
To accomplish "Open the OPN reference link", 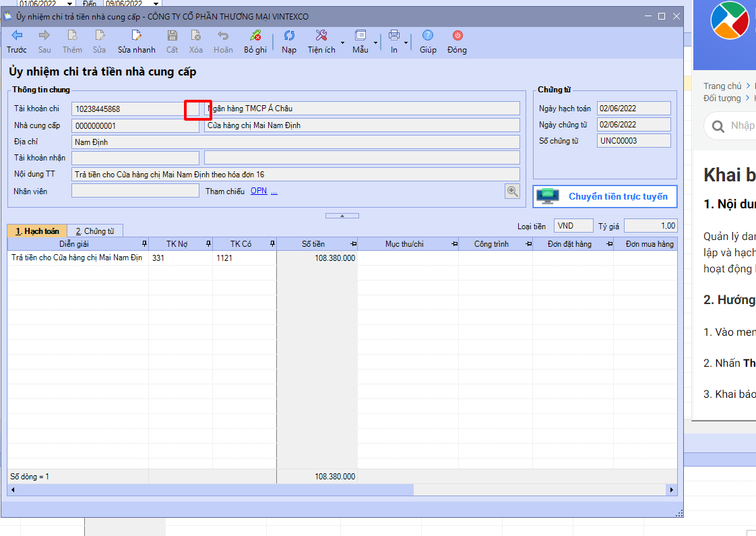I will [259, 191].
